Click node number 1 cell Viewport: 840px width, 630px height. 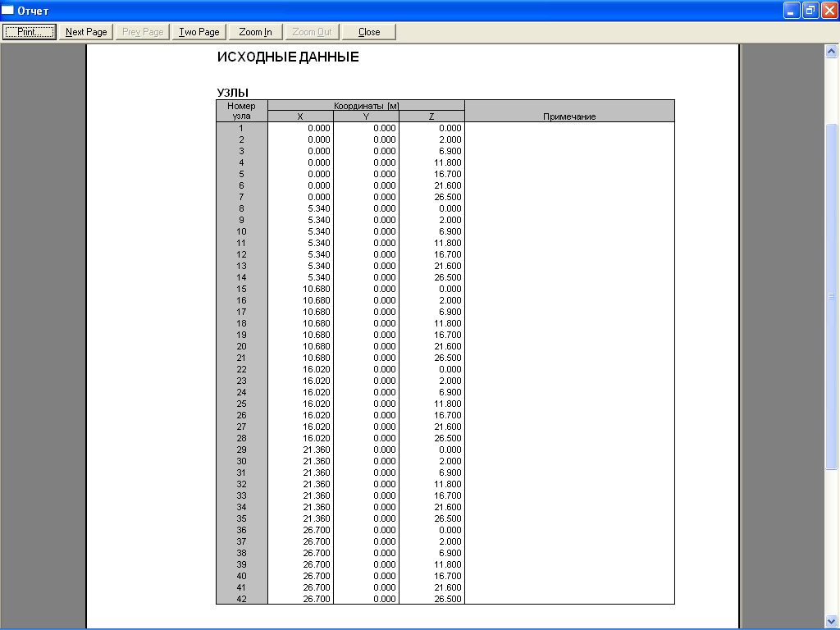[242, 128]
